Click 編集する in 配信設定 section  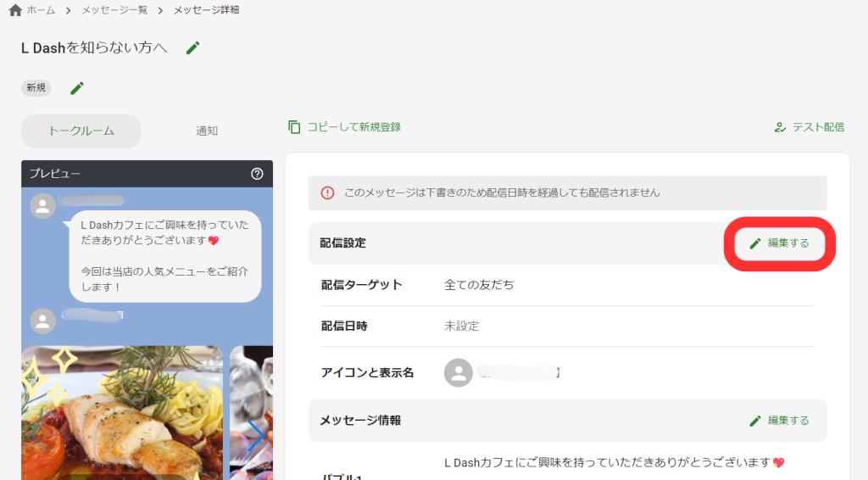(x=780, y=243)
